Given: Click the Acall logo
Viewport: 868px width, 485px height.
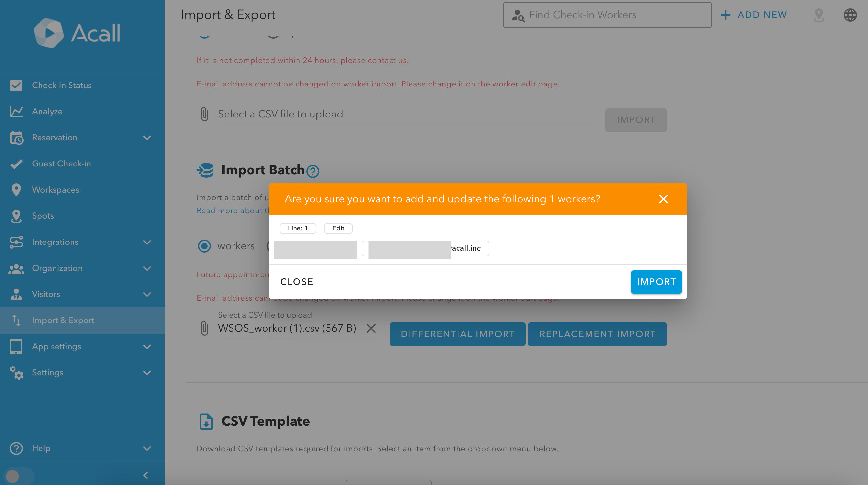Looking at the screenshot, I should pos(77,33).
